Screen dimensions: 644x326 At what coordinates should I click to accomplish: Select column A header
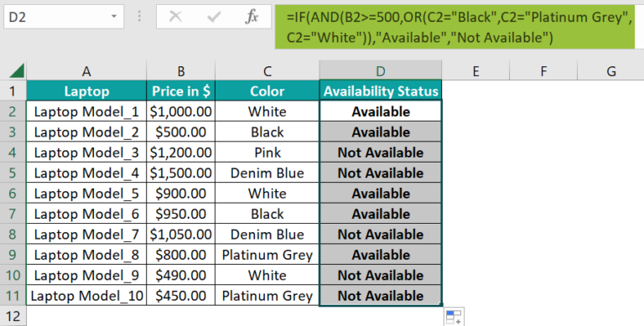86,71
